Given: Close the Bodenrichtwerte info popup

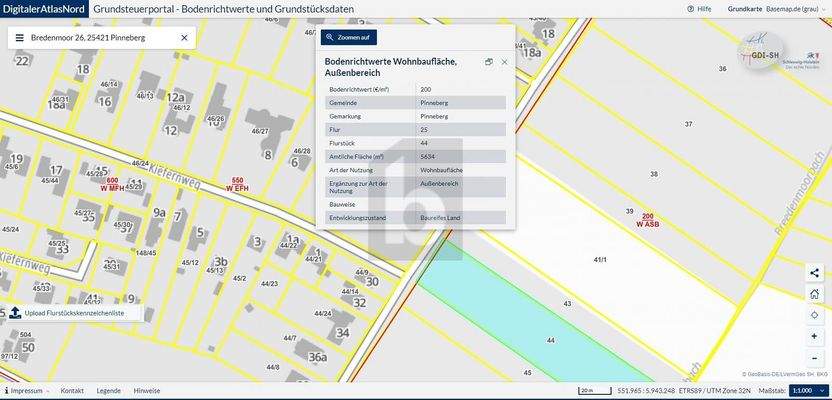Looking at the screenshot, I should tap(504, 62).
